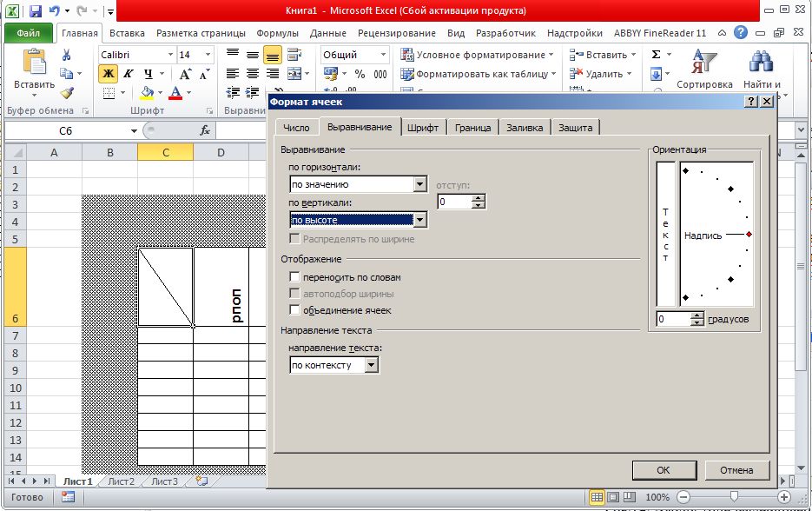Toggle Bold (Ж) formatting
The image size is (812, 511).
click(x=108, y=74)
